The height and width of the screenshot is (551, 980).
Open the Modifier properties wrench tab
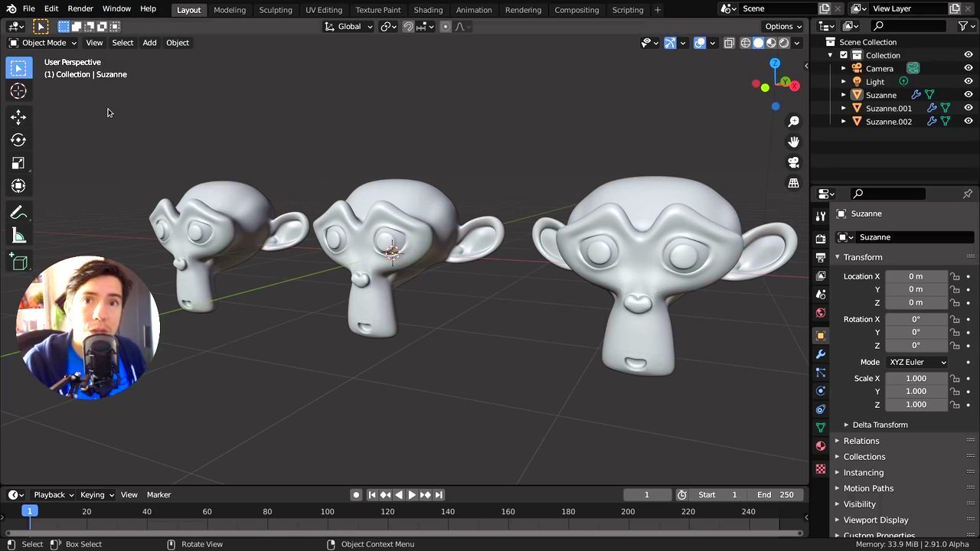pos(821,354)
